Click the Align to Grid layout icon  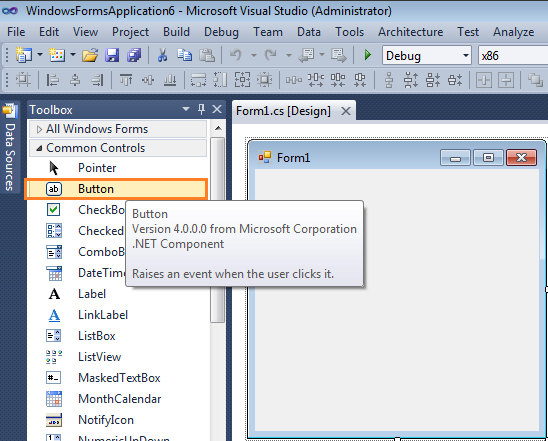pyautogui.click(x=23, y=80)
